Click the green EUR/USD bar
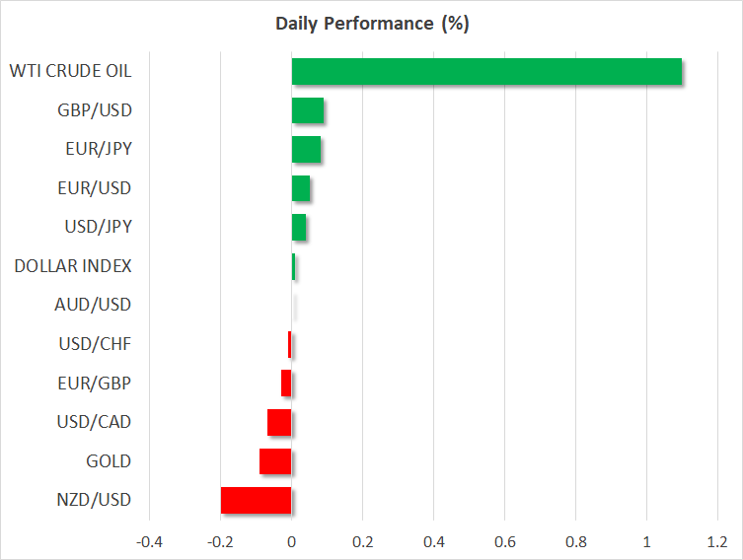 [301, 188]
